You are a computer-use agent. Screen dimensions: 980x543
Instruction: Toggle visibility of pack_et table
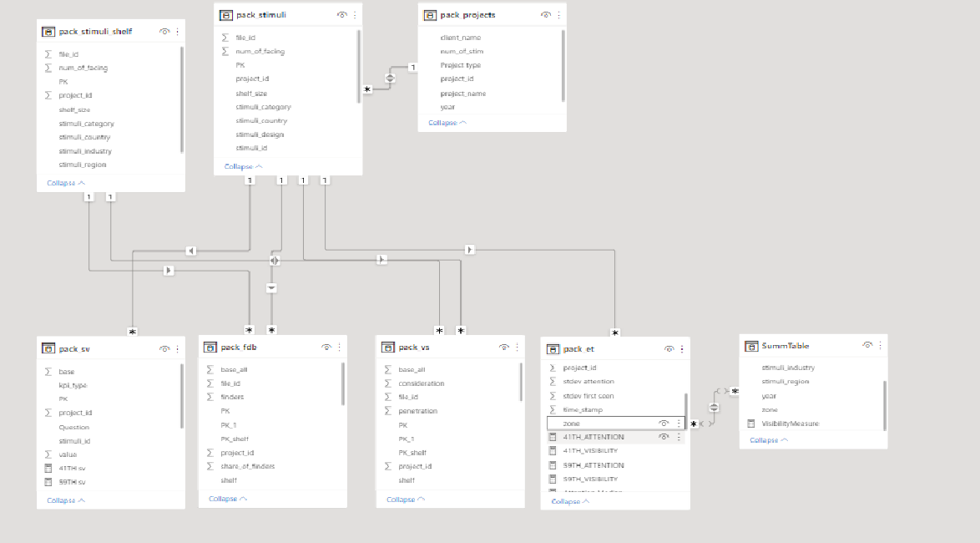(x=669, y=349)
